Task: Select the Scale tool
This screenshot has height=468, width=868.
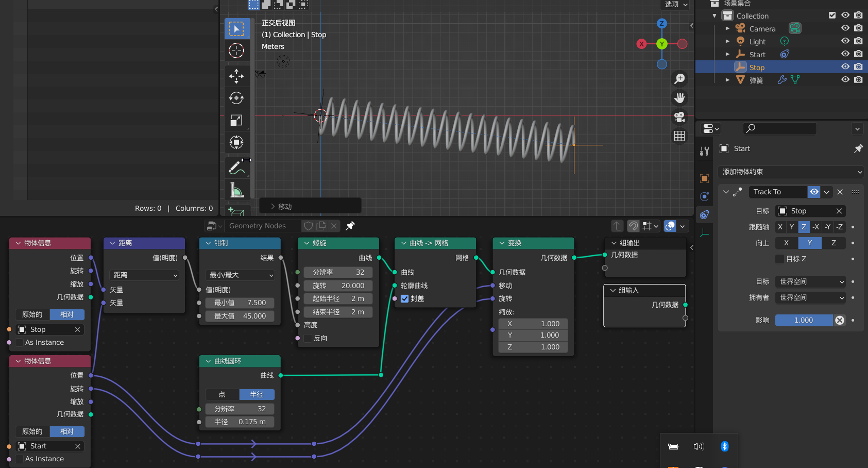Action: tap(236, 120)
